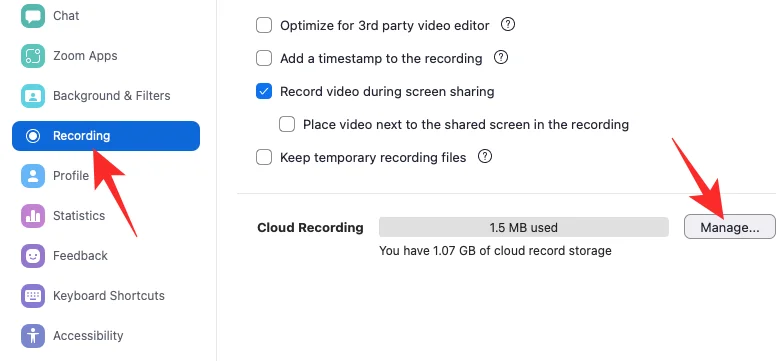Open help for 3rd party video editor option
784x361 pixels.
point(508,24)
